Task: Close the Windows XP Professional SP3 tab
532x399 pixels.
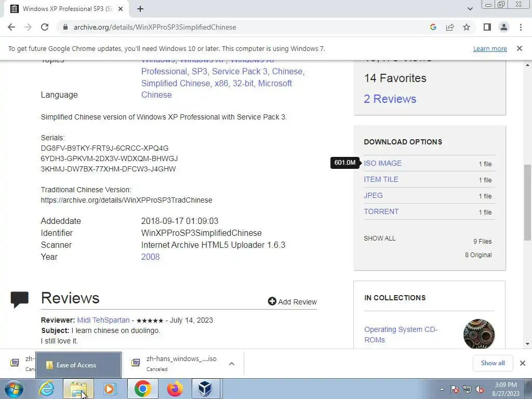Action: pyautogui.click(x=121, y=9)
